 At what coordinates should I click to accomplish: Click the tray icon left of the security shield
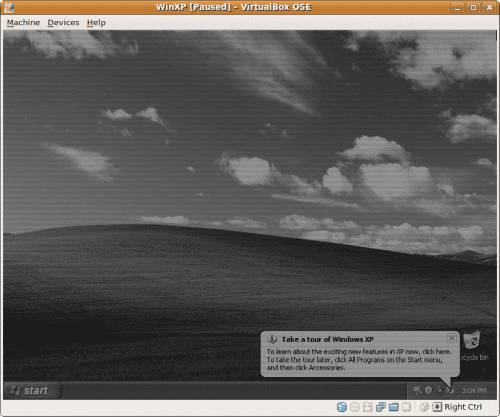(x=417, y=390)
